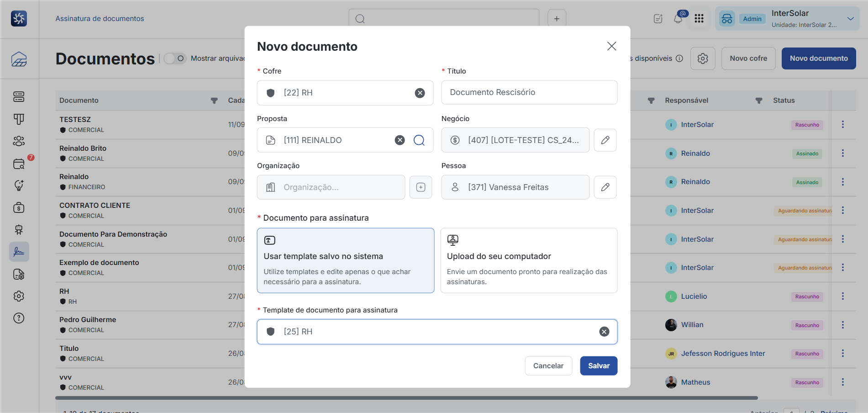Image resolution: width=868 pixels, height=413 pixels.
Task: Open document signature sidebar icon
Action: tap(19, 252)
